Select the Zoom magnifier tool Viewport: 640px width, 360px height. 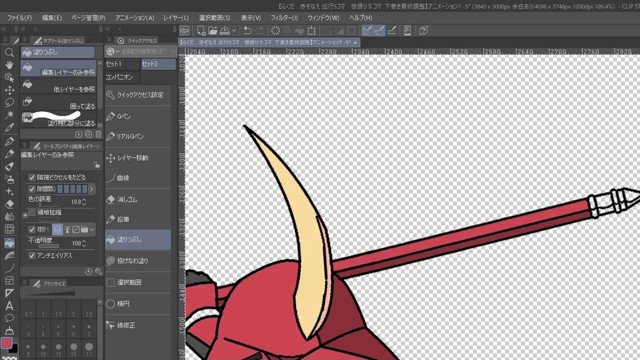tap(9, 52)
